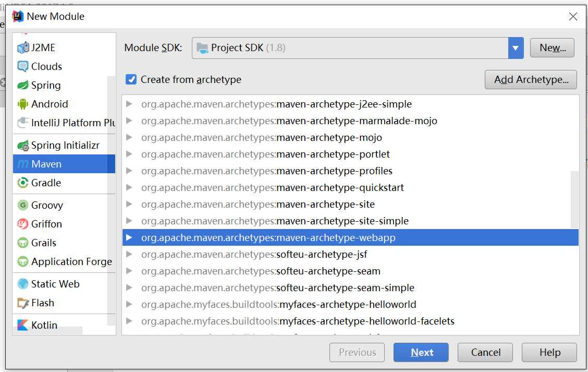Expand softeu-archetype-seam-simple node
The height and width of the screenshot is (372, 588).
pyautogui.click(x=129, y=287)
